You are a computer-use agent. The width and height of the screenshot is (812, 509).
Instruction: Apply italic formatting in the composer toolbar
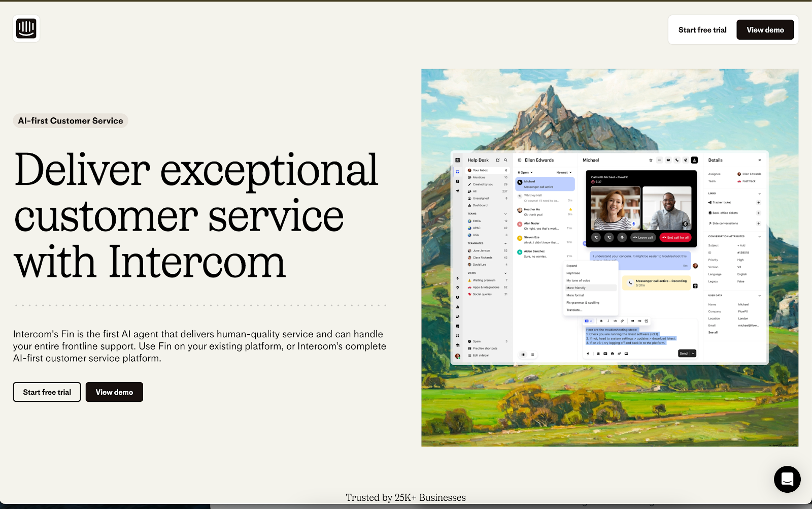pos(608,321)
